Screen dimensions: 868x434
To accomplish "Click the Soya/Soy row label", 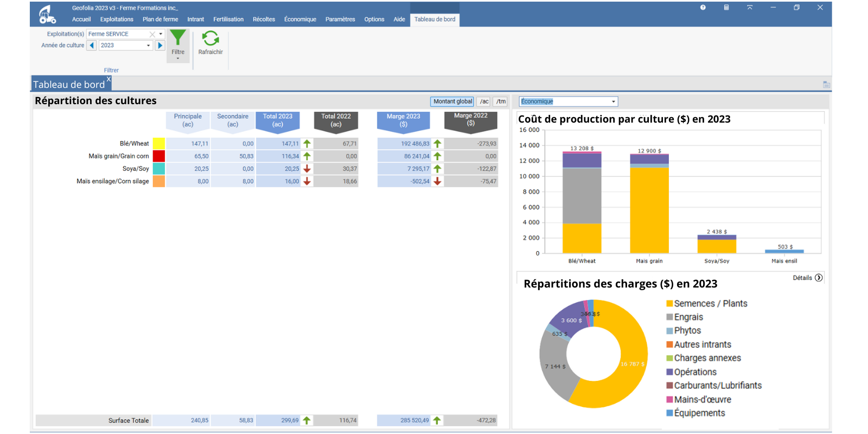I will [136, 169].
